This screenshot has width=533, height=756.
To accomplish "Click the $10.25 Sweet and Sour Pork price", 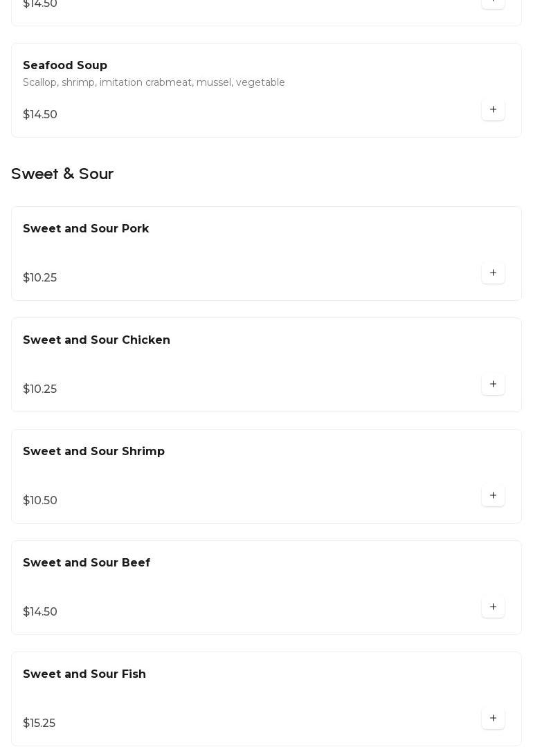I will click(x=40, y=278).
